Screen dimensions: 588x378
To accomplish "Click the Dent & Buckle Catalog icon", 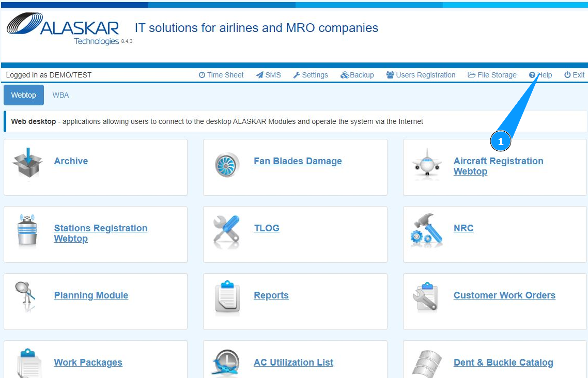I will [x=427, y=364].
